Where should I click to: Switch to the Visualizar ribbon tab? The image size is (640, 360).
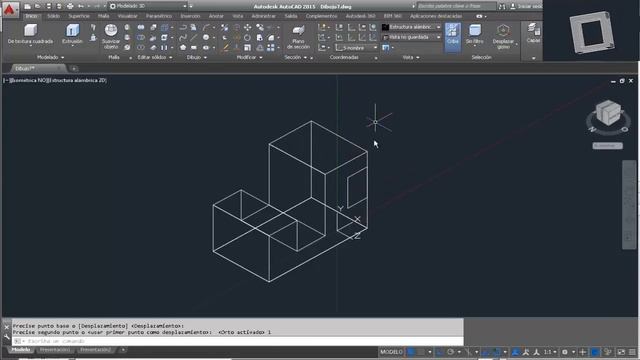(x=128, y=16)
